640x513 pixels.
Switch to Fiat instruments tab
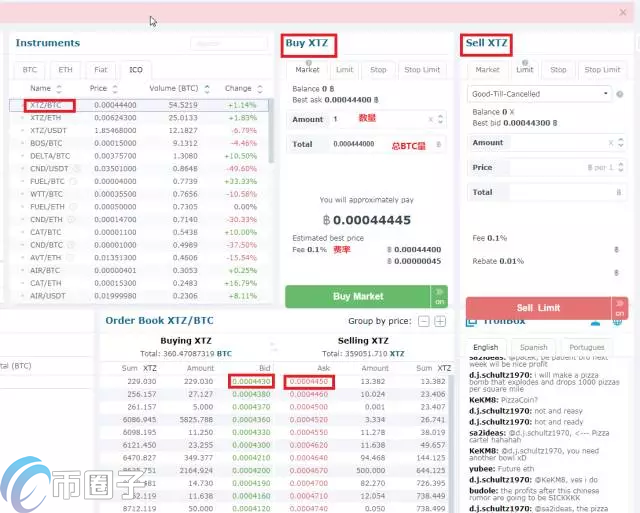pos(101,70)
